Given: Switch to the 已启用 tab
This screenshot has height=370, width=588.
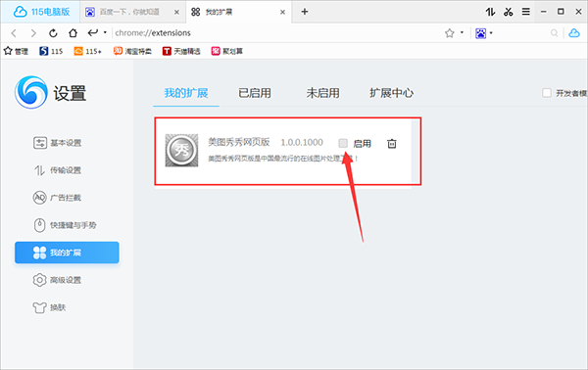Looking at the screenshot, I should pyautogui.click(x=255, y=93).
